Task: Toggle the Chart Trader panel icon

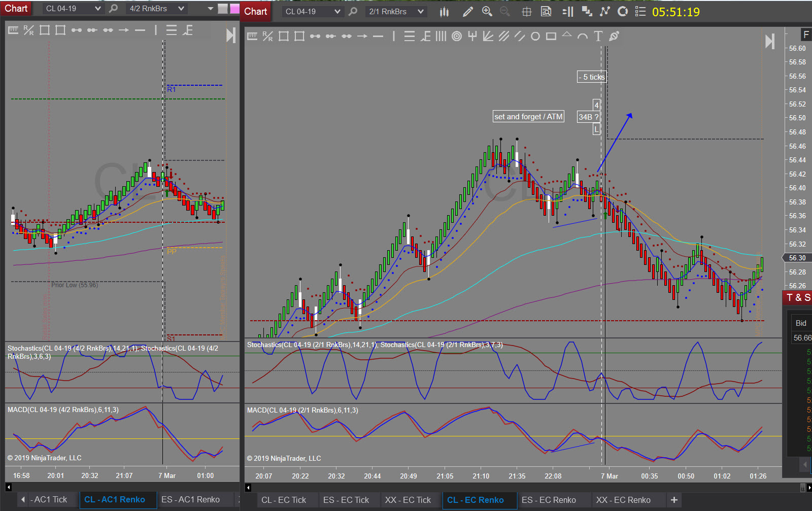Action: pos(568,12)
